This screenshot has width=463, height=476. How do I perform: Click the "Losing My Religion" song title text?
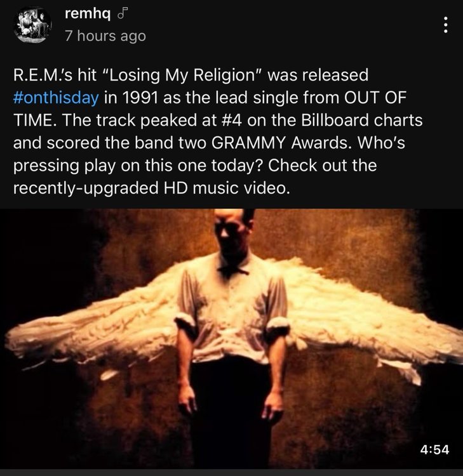tap(180, 75)
